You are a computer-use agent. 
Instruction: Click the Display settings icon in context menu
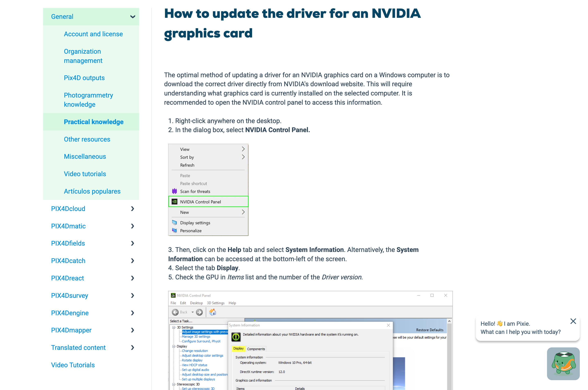(174, 222)
